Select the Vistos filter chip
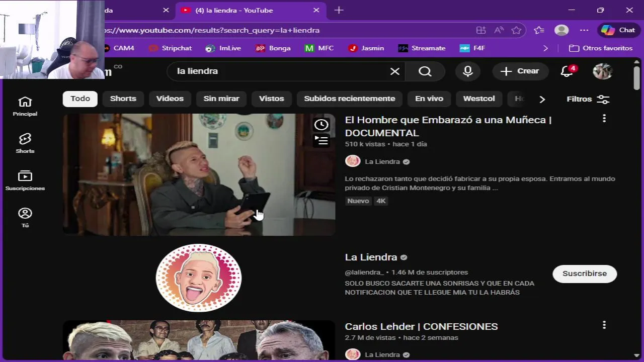The image size is (644, 362). point(272,99)
